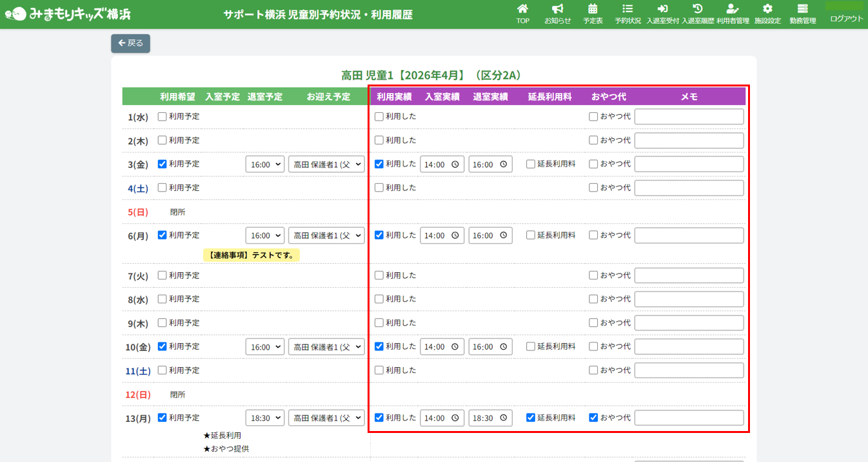Click ログアウト in the header
Image resolution: width=868 pixels, height=462 pixels.
pyautogui.click(x=846, y=19)
